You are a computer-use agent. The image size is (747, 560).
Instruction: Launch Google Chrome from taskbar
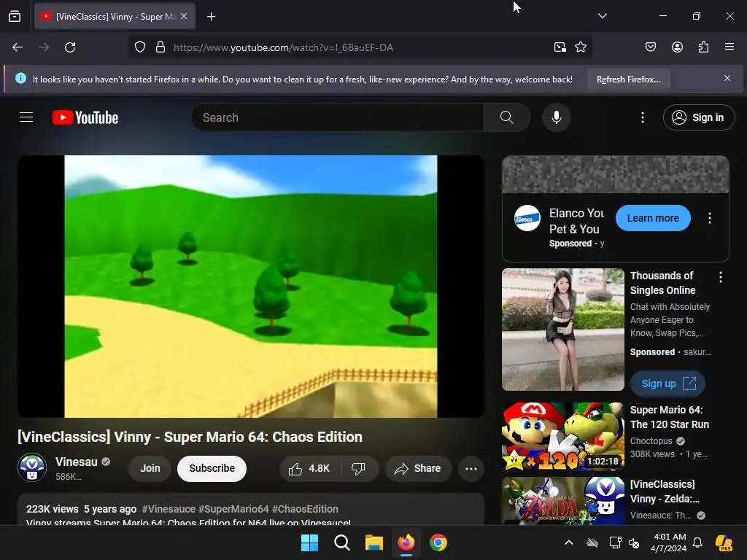pyautogui.click(x=438, y=542)
